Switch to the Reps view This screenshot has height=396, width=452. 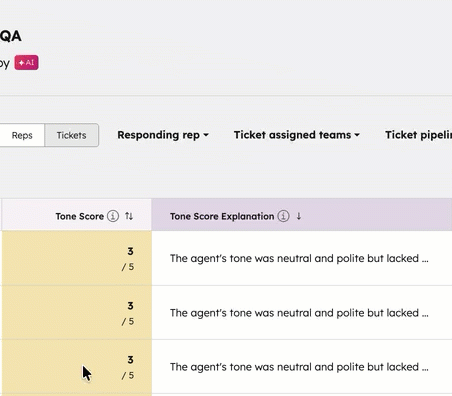point(22,135)
